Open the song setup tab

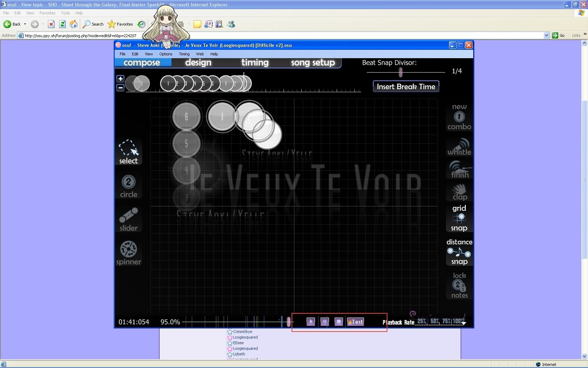click(313, 62)
